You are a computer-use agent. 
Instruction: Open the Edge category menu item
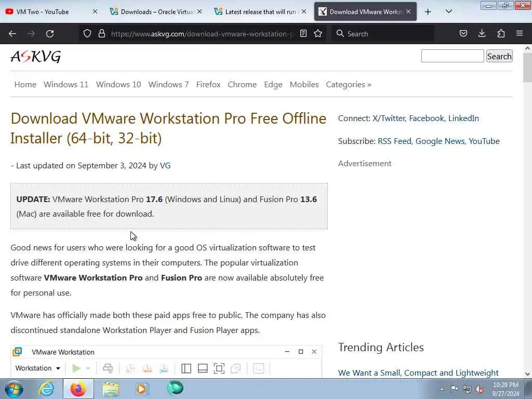(273, 85)
